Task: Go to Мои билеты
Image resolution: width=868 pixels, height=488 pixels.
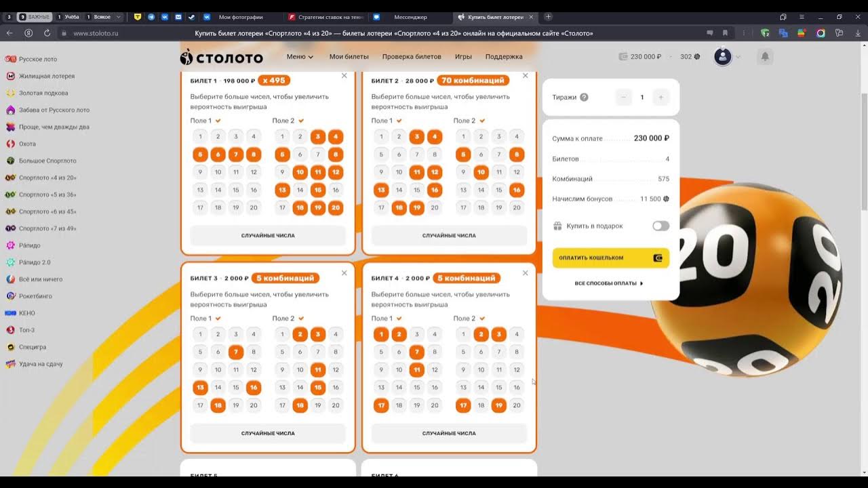Action: [349, 57]
